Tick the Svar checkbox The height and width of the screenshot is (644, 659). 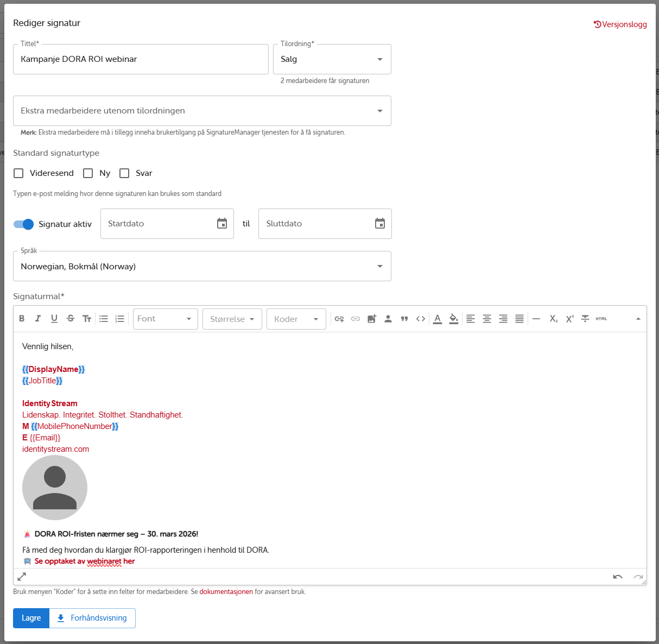(124, 173)
